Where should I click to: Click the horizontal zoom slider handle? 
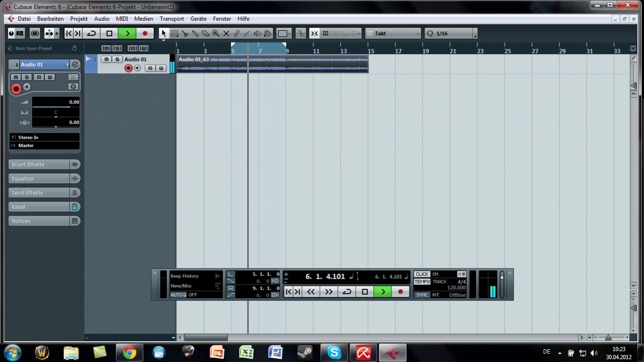(608, 337)
